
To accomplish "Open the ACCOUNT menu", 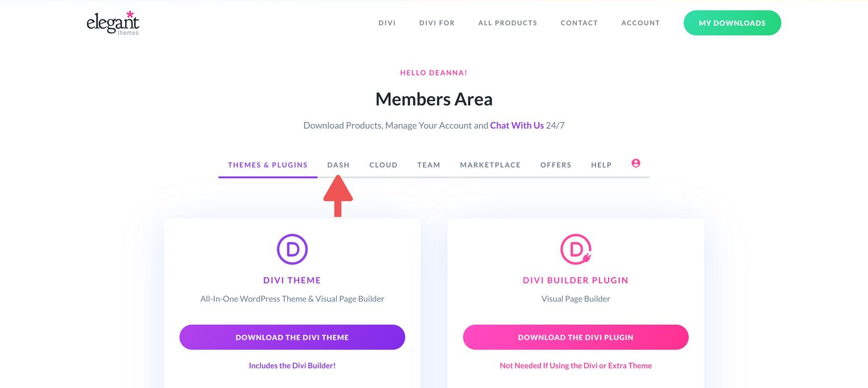I will coord(640,23).
